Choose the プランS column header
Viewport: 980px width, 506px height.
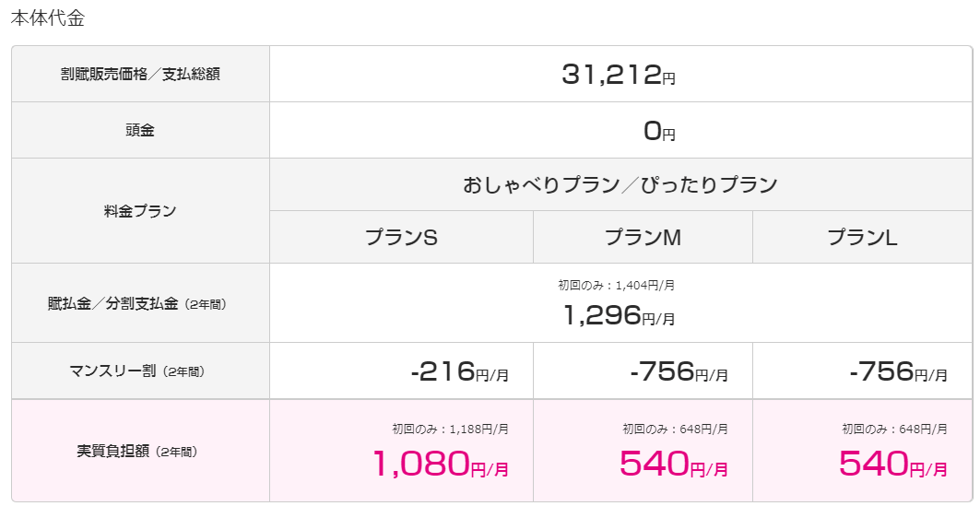tap(401, 238)
